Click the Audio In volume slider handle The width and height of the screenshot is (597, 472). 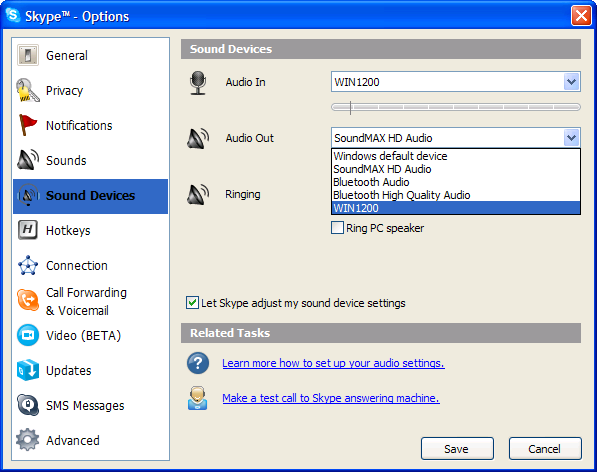click(x=350, y=107)
